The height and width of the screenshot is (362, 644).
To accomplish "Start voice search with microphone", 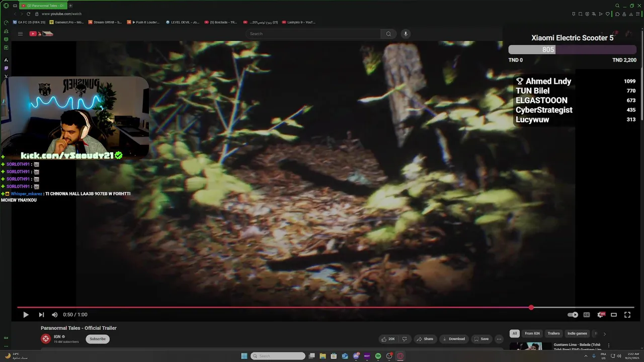I will click(x=406, y=34).
